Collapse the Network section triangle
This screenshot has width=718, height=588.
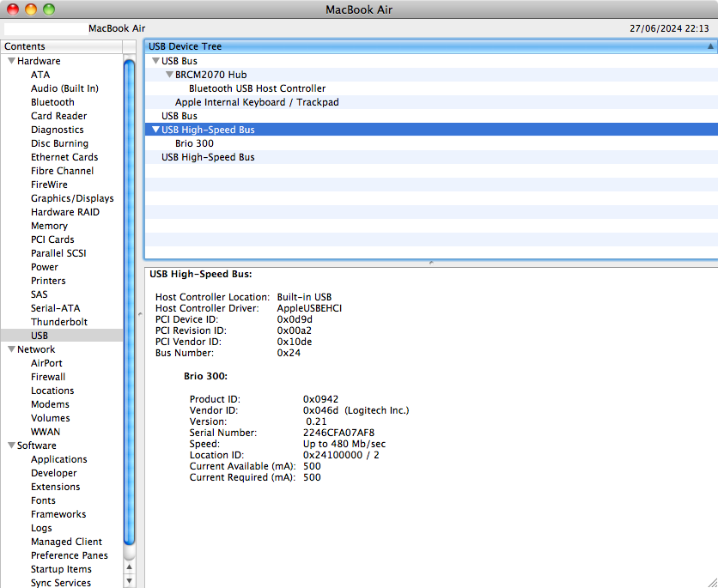tap(12, 349)
